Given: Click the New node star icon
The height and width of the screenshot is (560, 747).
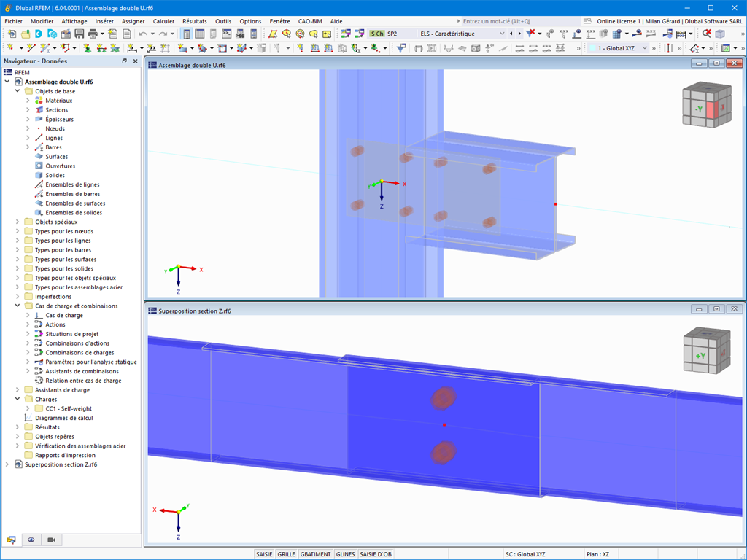Looking at the screenshot, I should click(10, 48).
